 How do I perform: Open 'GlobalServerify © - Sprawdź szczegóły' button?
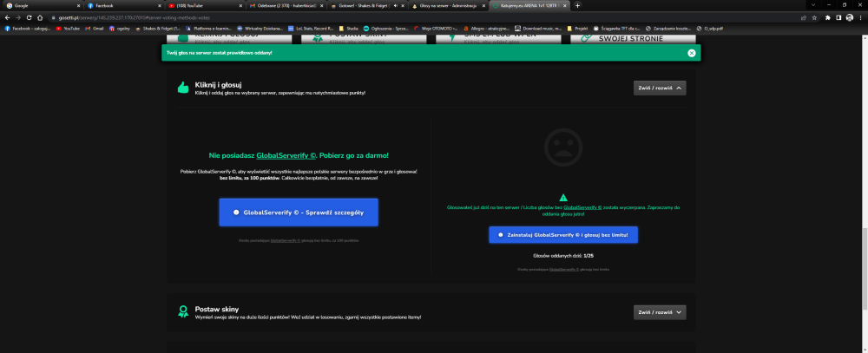tap(299, 212)
